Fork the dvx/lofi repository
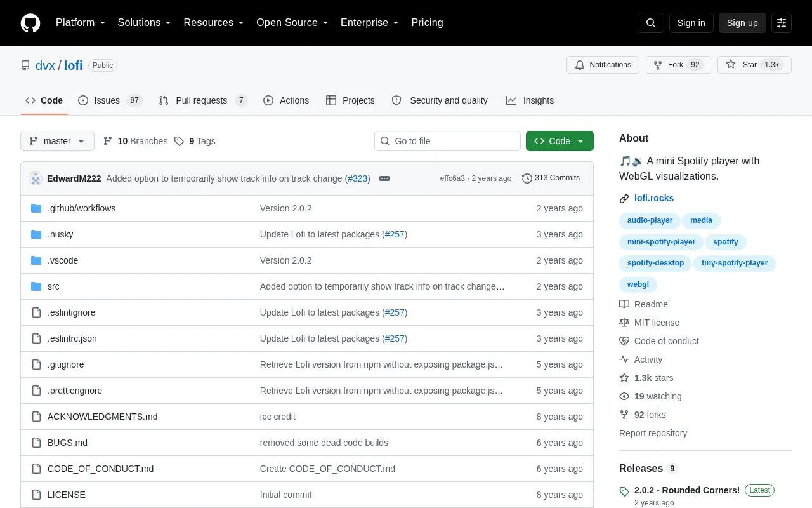 pos(678,65)
